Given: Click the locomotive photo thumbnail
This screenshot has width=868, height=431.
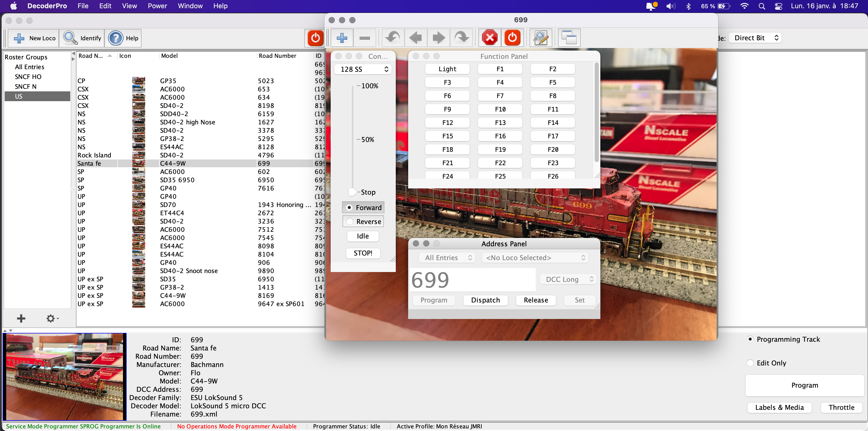Looking at the screenshot, I should pos(65,377).
